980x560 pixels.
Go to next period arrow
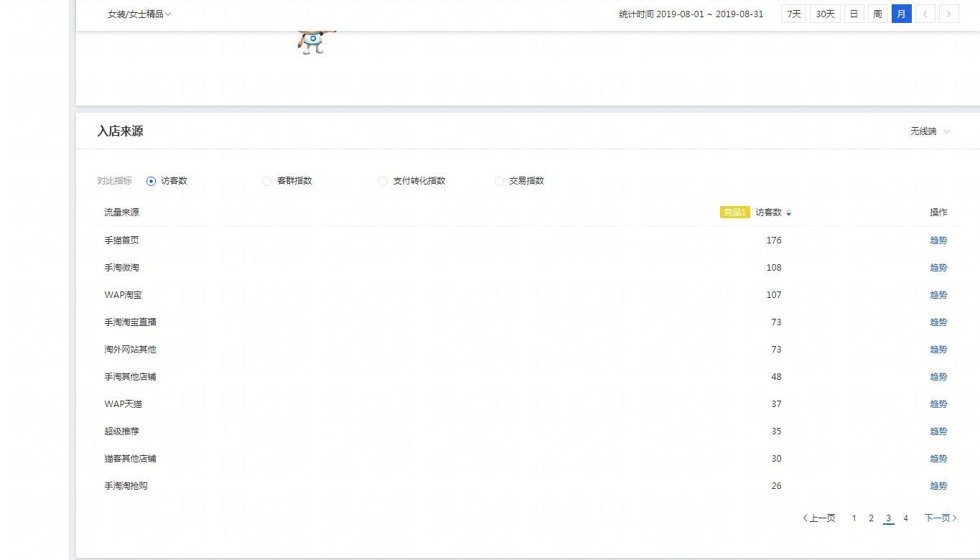(x=948, y=14)
